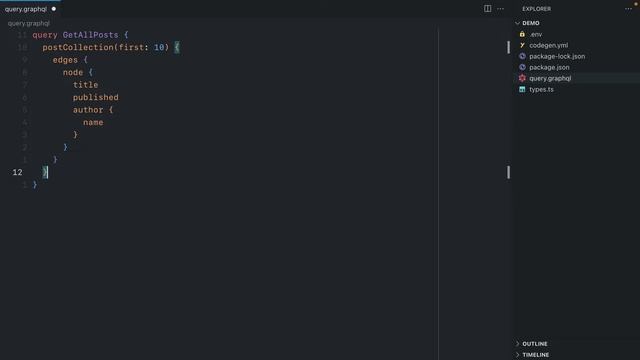The image size is (640, 360).
Task: Click the published field in the query
Action: click(x=96, y=98)
